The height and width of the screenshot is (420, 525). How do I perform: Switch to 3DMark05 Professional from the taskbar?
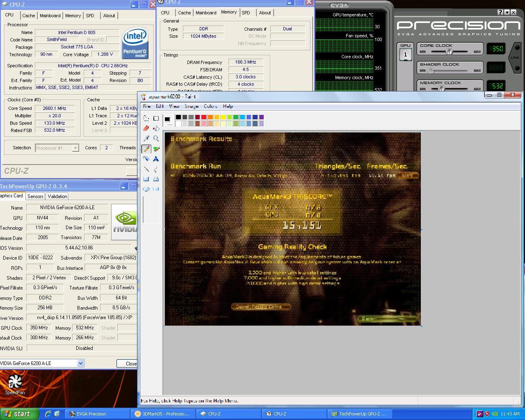pyautogui.click(x=163, y=414)
